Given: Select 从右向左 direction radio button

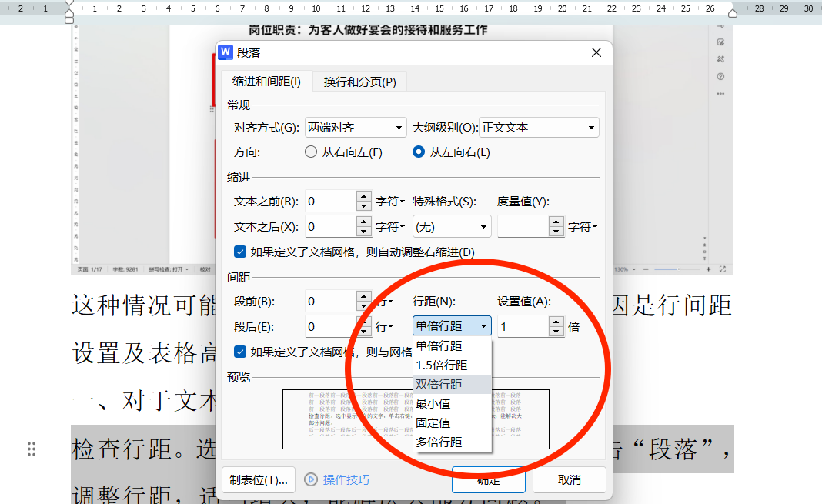Looking at the screenshot, I should 311,152.
